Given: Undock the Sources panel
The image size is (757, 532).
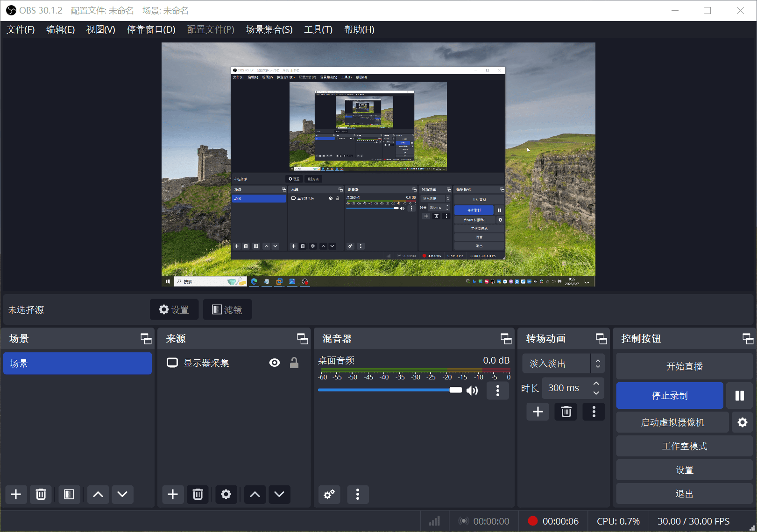Looking at the screenshot, I should click(303, 339).
